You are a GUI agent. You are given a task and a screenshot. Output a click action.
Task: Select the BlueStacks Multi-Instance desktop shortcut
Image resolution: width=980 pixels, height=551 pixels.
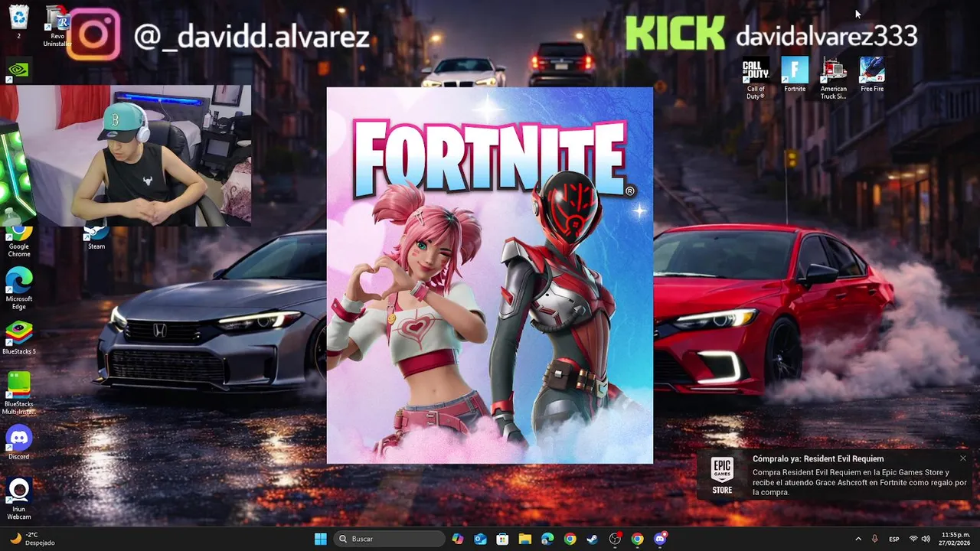[x=19, y=393]
